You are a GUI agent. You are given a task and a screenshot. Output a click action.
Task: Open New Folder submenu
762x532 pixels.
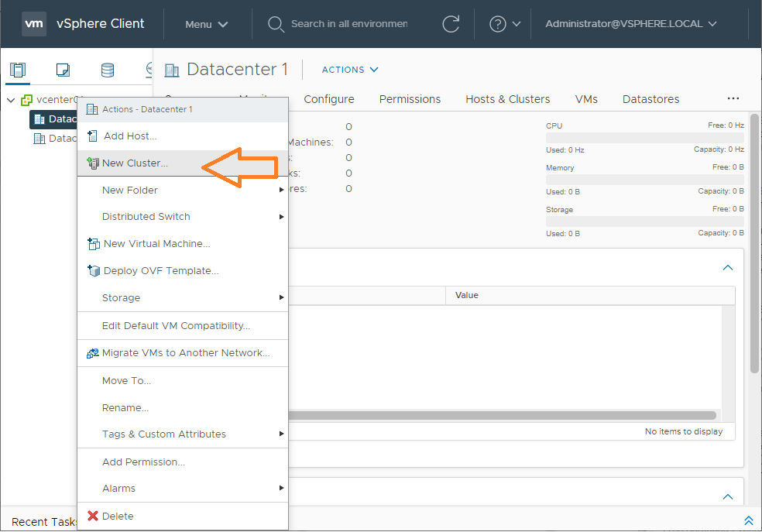(x=183, y=190)
